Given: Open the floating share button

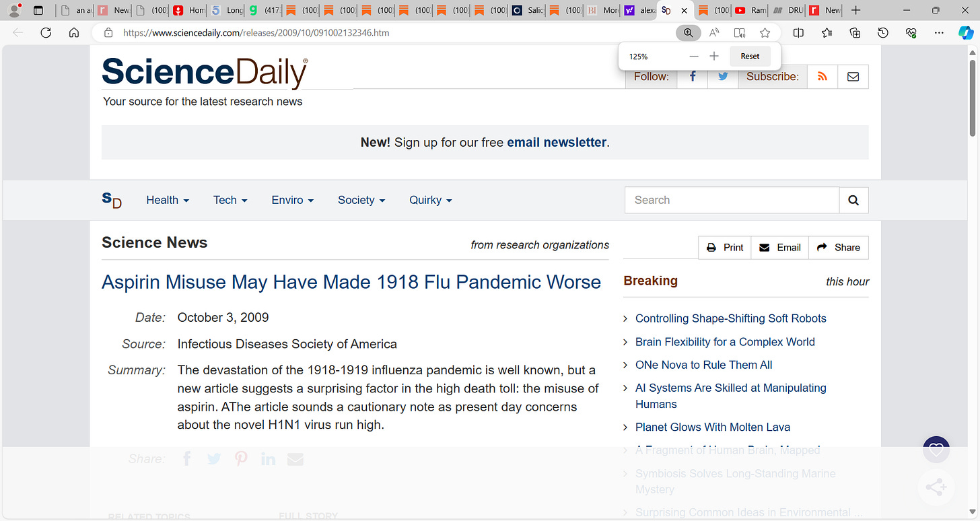Looking at the screenshot, I should tap(936, 488).
